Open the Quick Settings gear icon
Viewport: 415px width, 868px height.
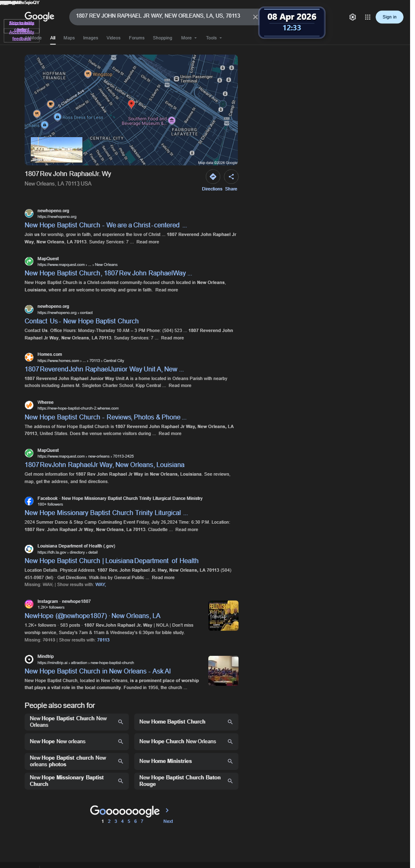(353, 17)
